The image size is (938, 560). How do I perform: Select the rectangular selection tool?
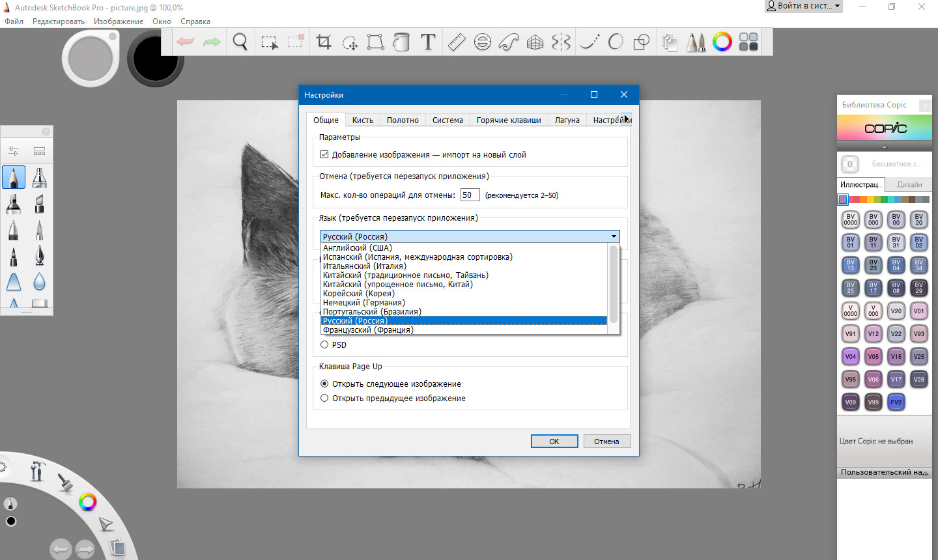[x=269, y=42]
